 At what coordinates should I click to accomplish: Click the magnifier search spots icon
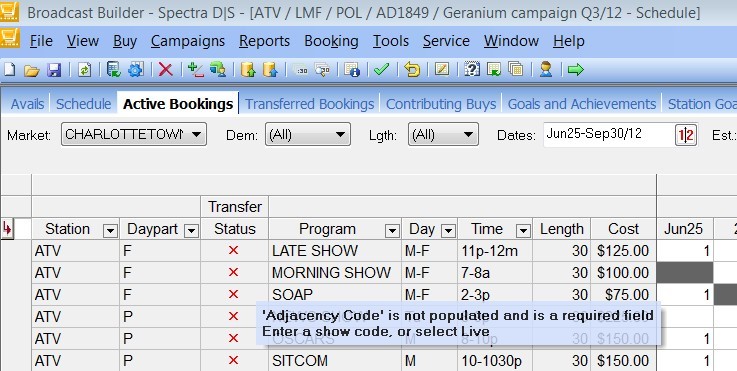coord(322,71)
